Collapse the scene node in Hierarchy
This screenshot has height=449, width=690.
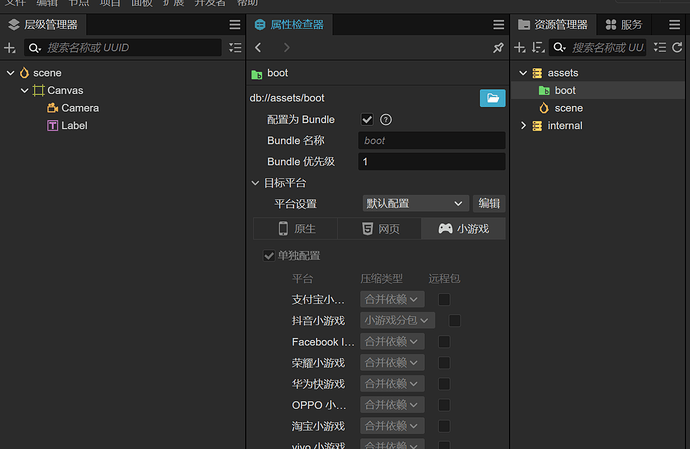(x=11, y=73)
